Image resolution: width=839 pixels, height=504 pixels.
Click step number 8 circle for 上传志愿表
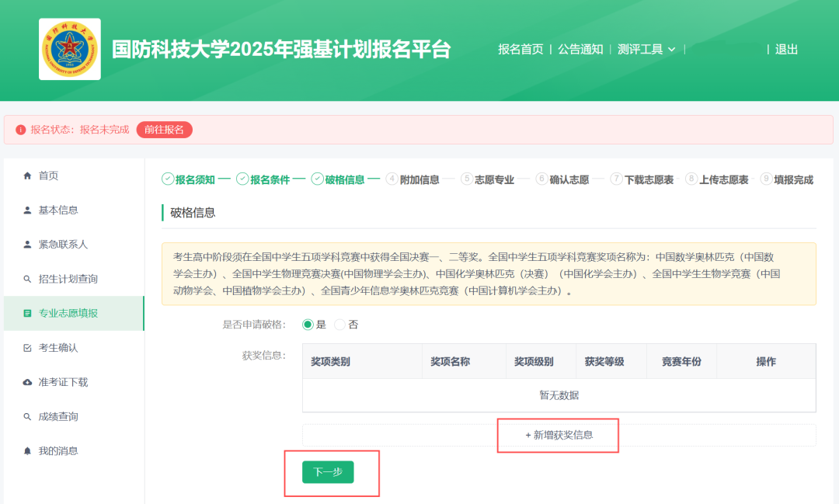[691, 179]
